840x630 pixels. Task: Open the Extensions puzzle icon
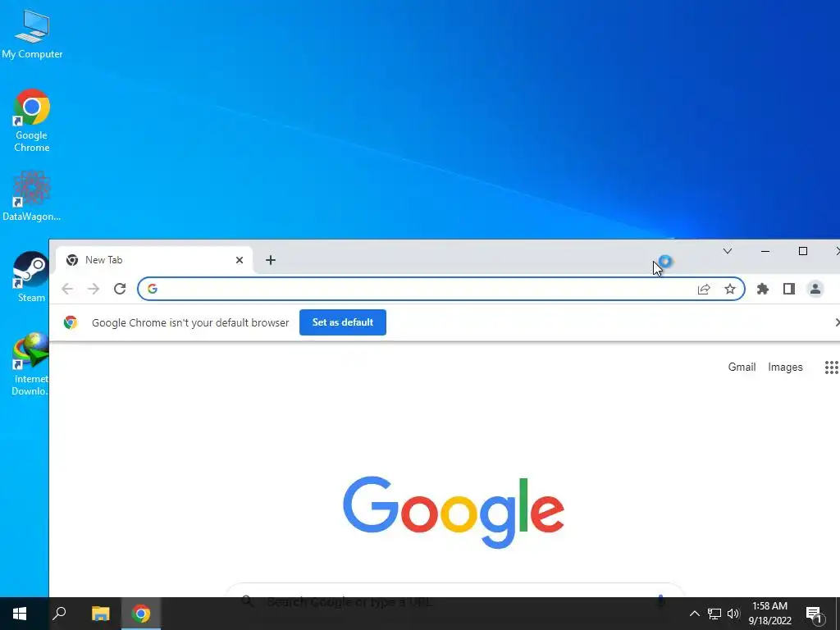pos(763,290)
